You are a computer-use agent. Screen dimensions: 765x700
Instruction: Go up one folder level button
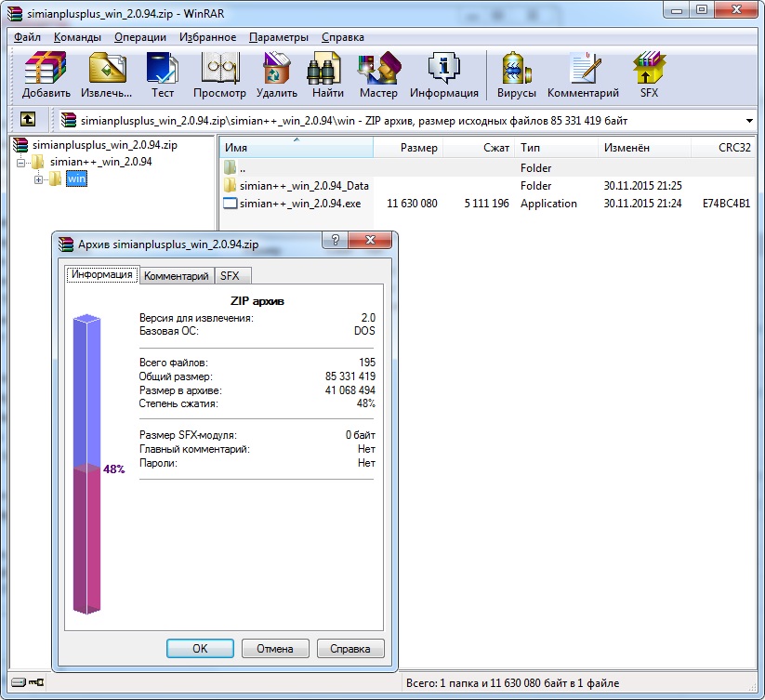pyautogui.click(x=29, y=120)
